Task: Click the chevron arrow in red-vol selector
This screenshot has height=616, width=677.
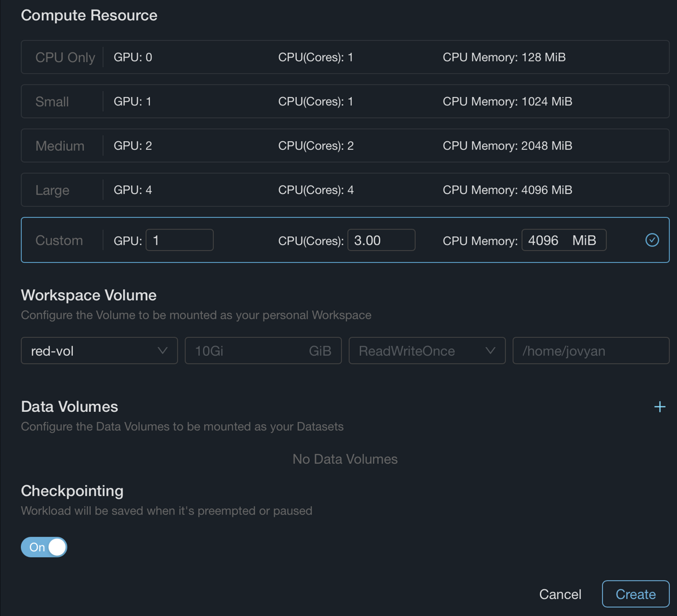Action: point(162,351)
